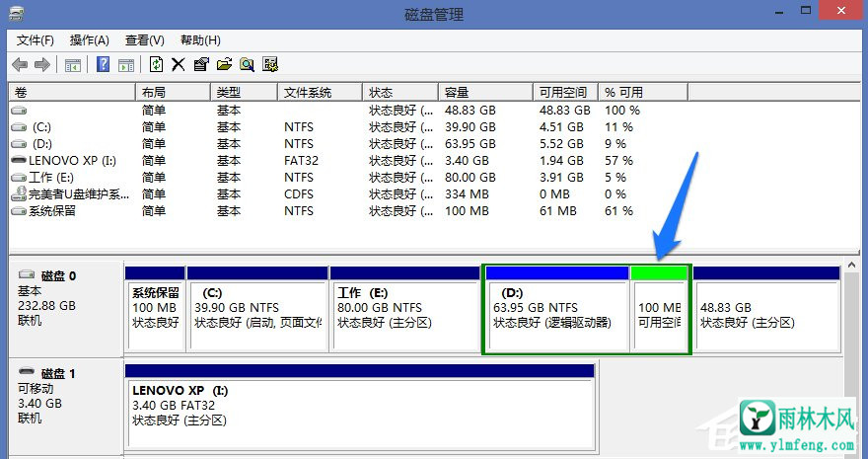868x459 pixels.
Task: Click the 5.52 GB free space cell
Action: point(561,144)
